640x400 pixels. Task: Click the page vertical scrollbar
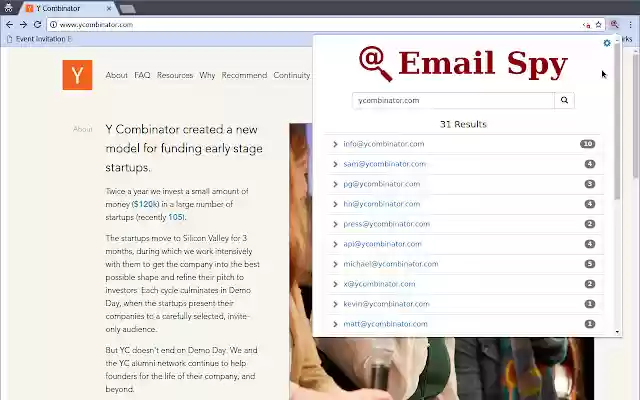click(x=636, y=116)
